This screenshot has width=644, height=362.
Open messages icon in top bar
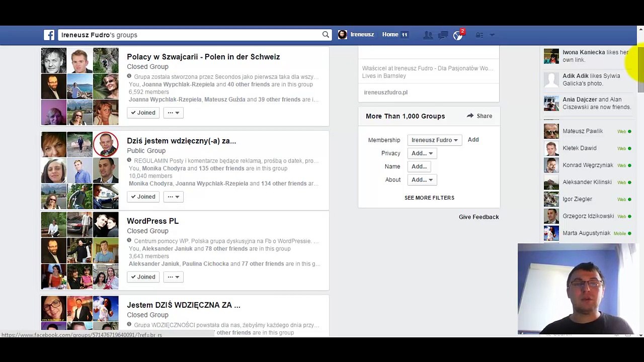click(x=443, y=35)
